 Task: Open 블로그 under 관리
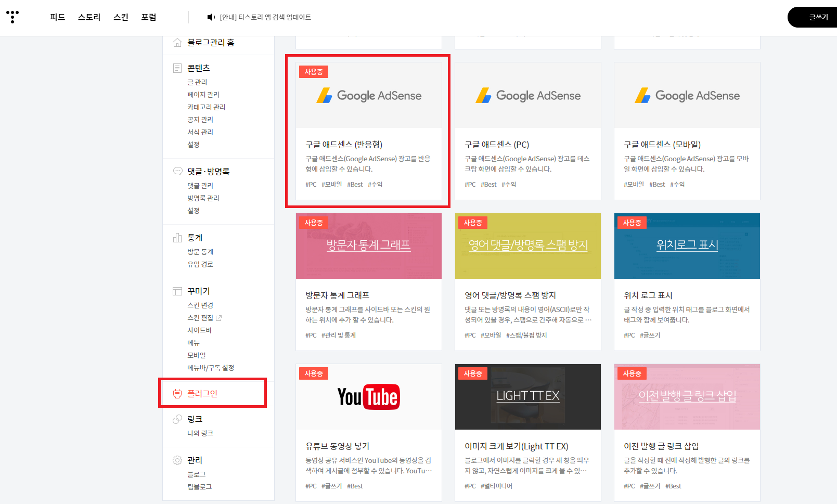(x=197, y=474)
